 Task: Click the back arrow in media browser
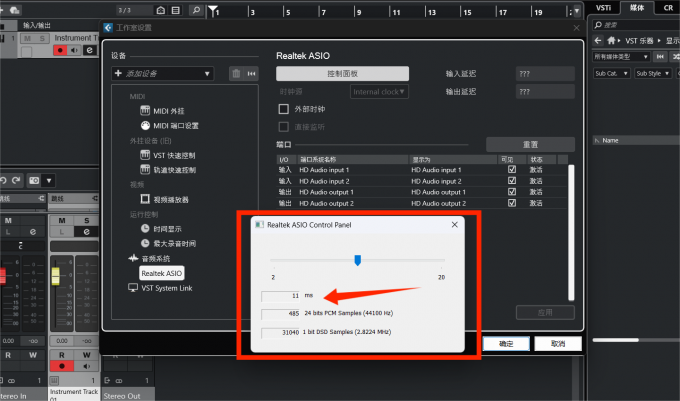pos(598,40)
